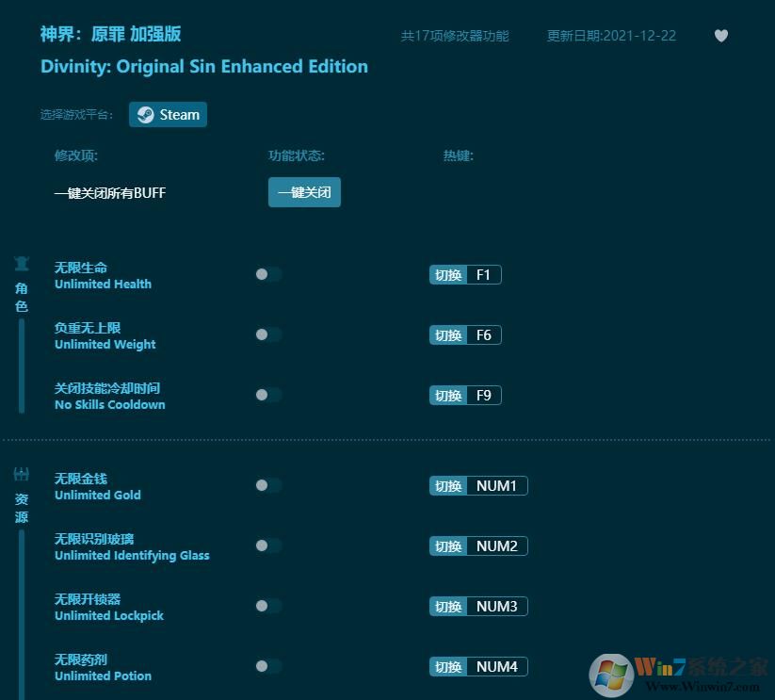Click 切换 hotkey button next to NUM1

447,485
